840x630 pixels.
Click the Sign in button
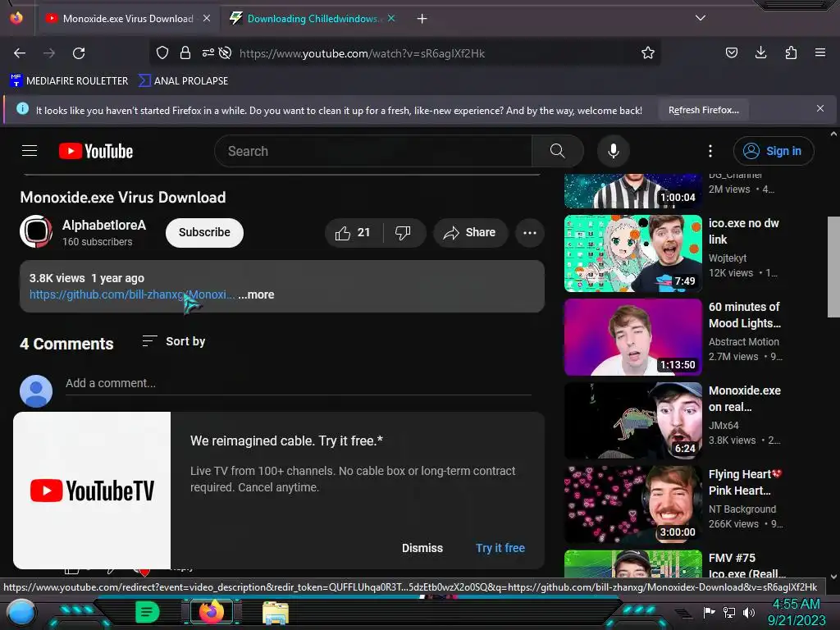pos(774,151)
